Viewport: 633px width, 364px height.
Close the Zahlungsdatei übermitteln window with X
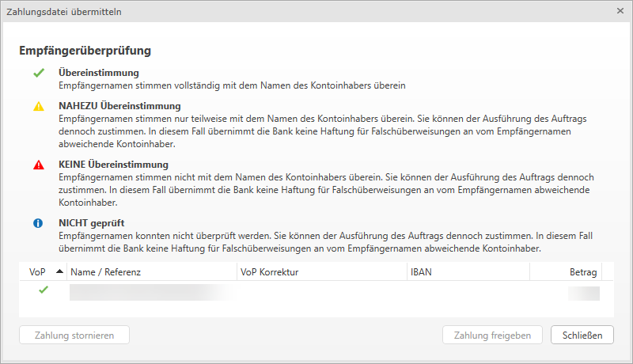click(x=620, y=11)
